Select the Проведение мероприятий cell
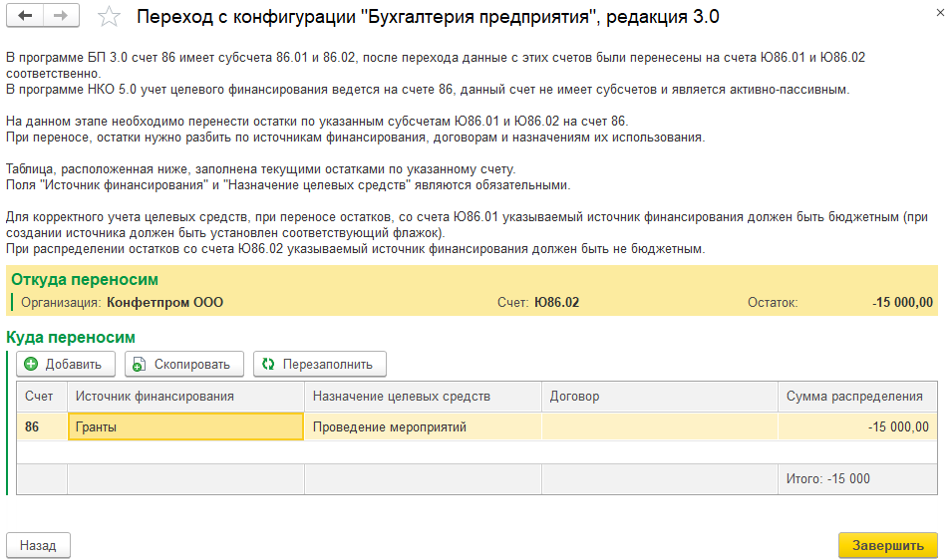This screenshot has height=560, width=952. (x=423, y=427)
